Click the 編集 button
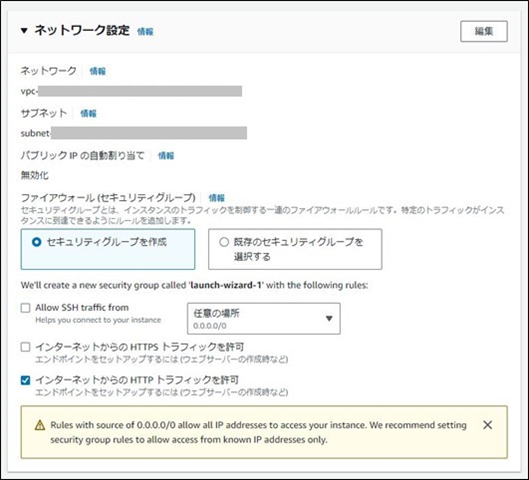The width and height of the screenshot is (529, 480). coord(484,31)
